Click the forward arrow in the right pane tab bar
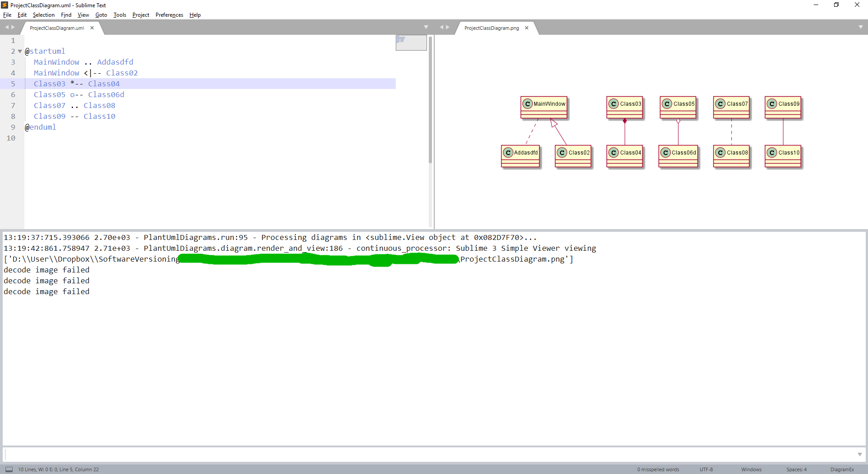The width and height of the screenshot is (868, 474). coord(447,27)
